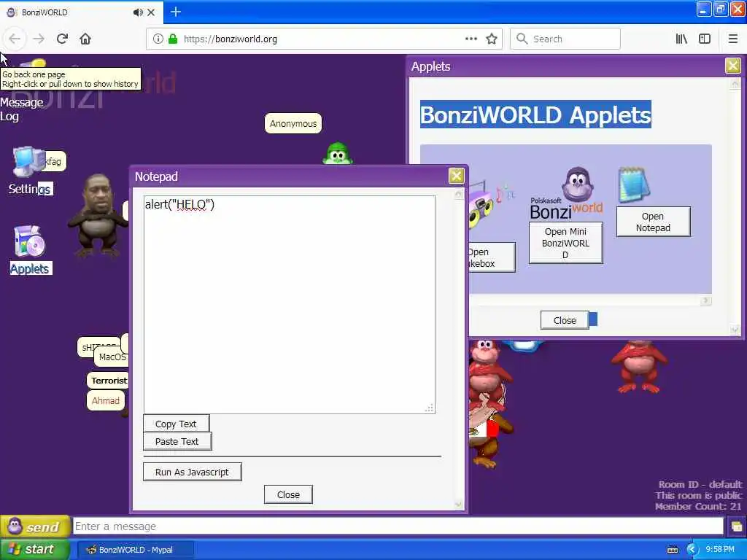This screenshot has width=747, height=560.
Task: Click Copy Text in Notepad
Action: click(176, 424)
